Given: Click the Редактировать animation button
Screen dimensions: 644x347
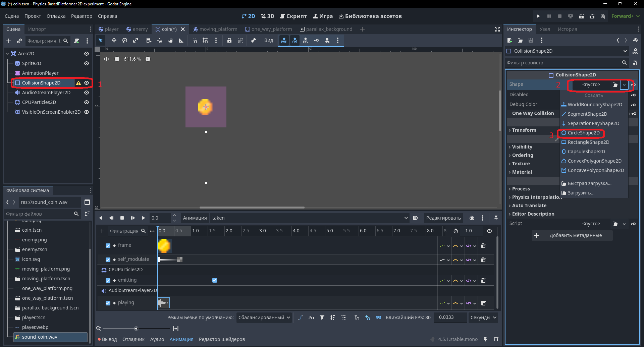Looking at the screenshot, I should point(443,218).
